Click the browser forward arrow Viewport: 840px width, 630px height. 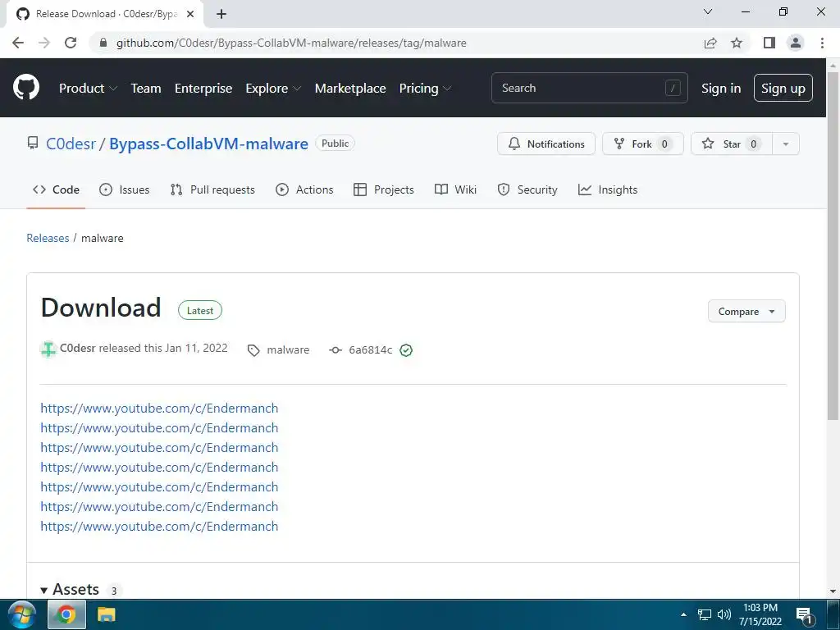click(x=44, y=43)
